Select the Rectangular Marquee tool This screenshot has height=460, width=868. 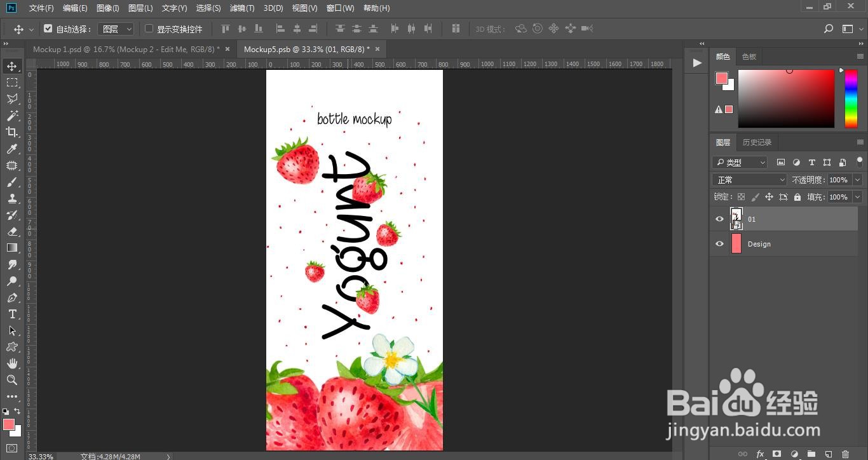tap(12, 83)
